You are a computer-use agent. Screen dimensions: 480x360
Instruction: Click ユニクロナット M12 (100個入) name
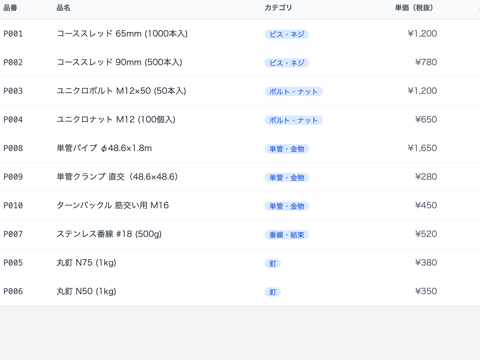pos(116,120)
